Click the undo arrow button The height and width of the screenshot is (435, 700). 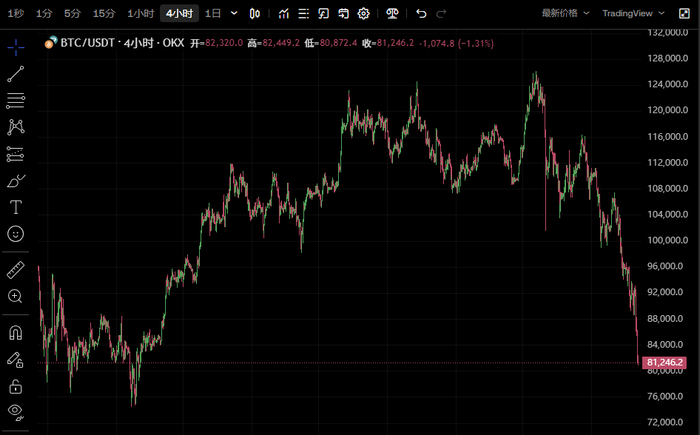[x=421, y=14]
